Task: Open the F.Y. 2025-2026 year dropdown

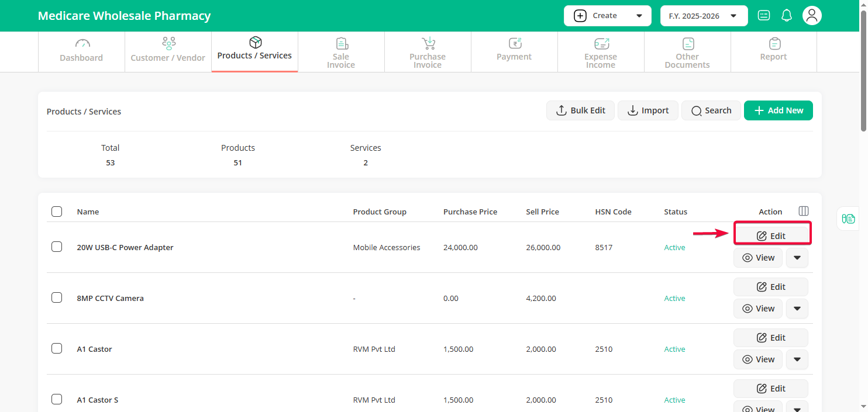Action: (704, 16)
